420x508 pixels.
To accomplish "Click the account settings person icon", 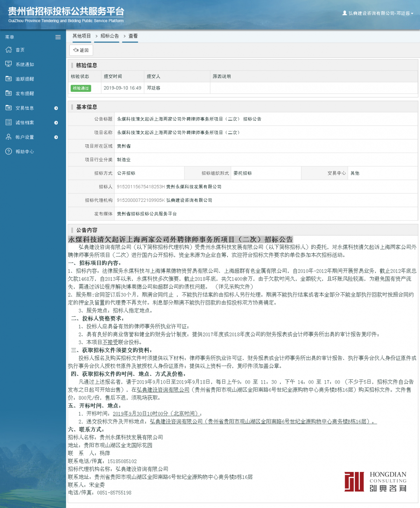I will tap(9, 137).
